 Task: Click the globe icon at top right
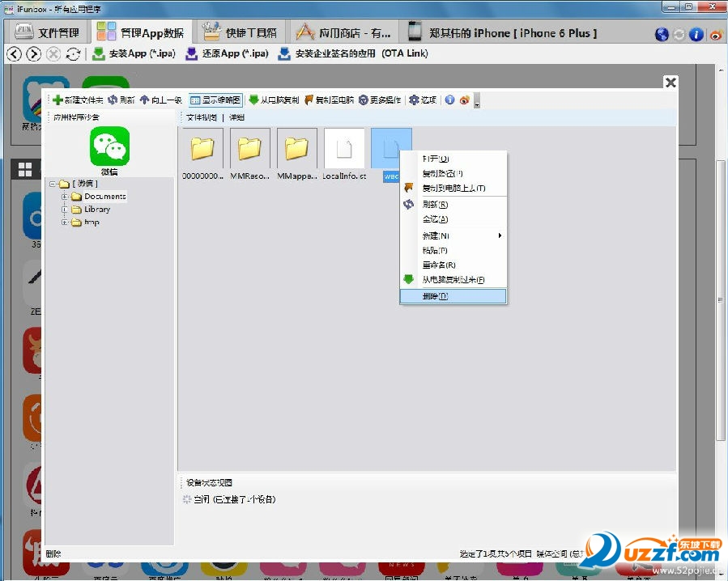pos(662,34)
